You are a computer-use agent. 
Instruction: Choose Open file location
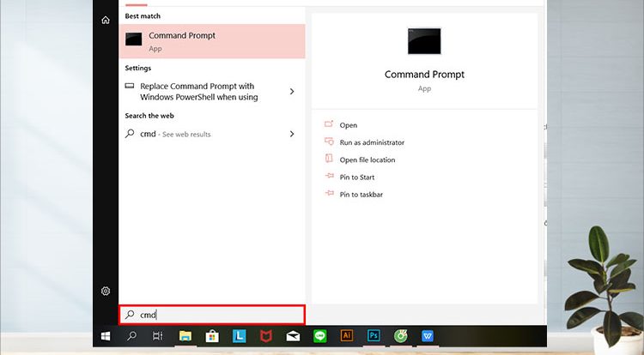[368, 159]
